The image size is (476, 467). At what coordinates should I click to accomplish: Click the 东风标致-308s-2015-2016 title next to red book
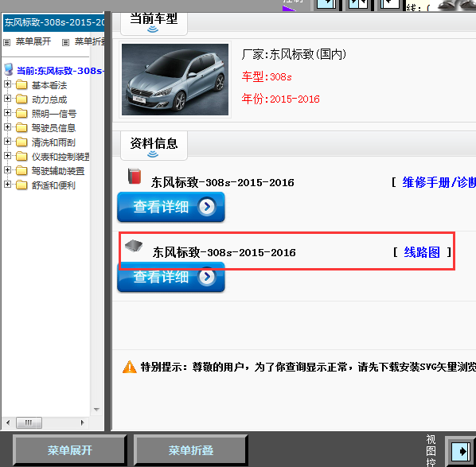coord(223,182)
